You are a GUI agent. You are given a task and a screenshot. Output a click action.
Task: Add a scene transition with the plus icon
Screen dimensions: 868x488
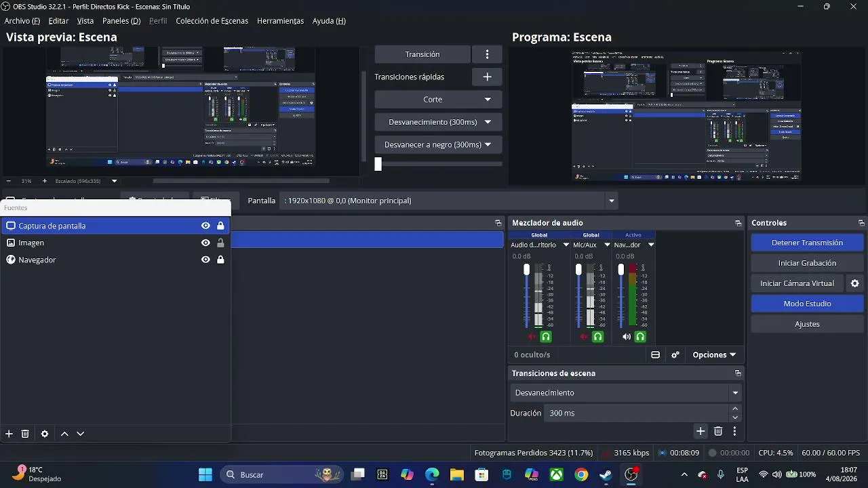click(x=701, y=431)
